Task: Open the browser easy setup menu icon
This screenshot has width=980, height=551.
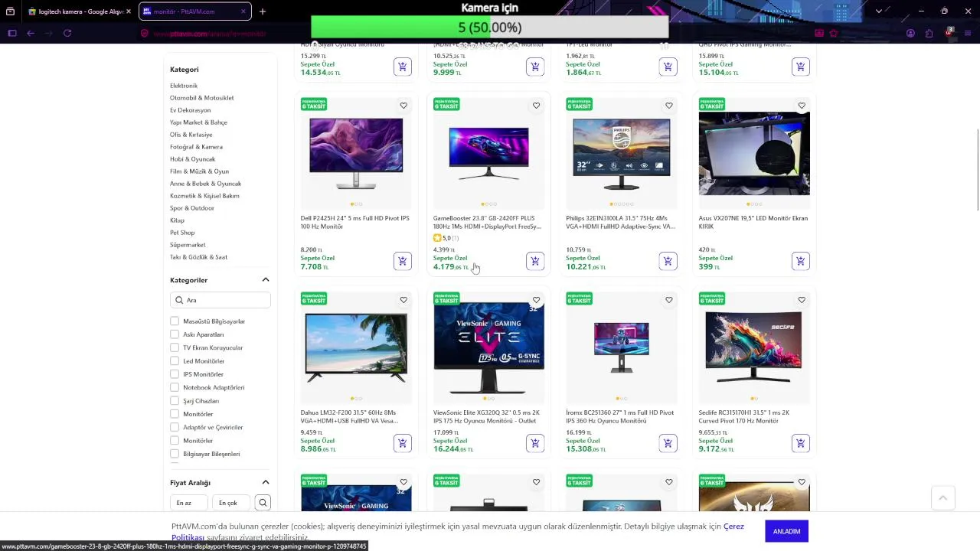Action: click(968, 33)
